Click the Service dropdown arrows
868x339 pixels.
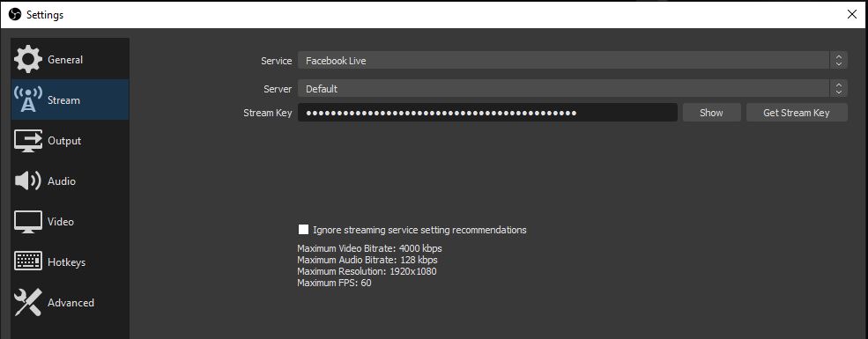(x=839, y=60)
